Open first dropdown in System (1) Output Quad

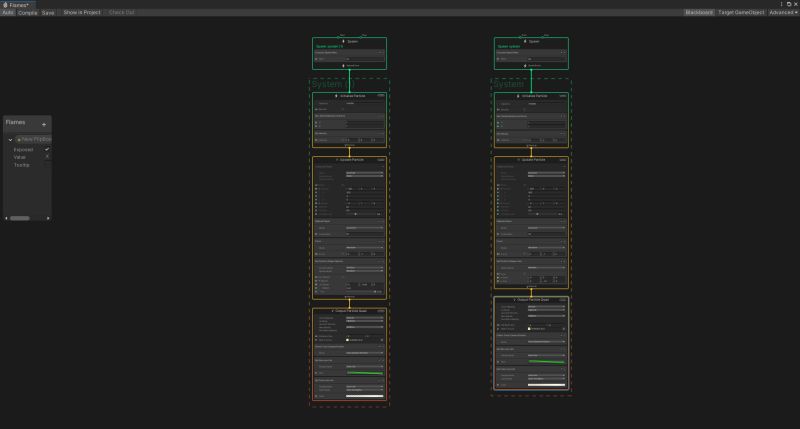coord(365,318)
